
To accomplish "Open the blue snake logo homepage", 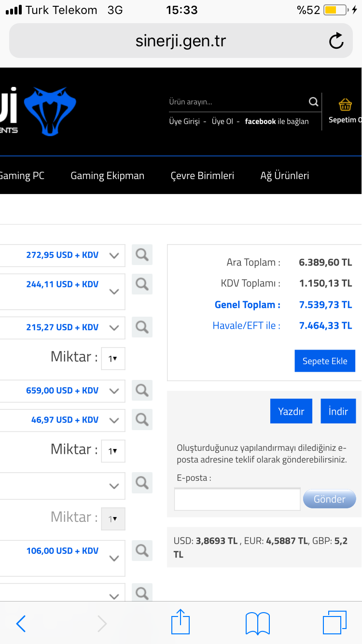I will (50, 112).
